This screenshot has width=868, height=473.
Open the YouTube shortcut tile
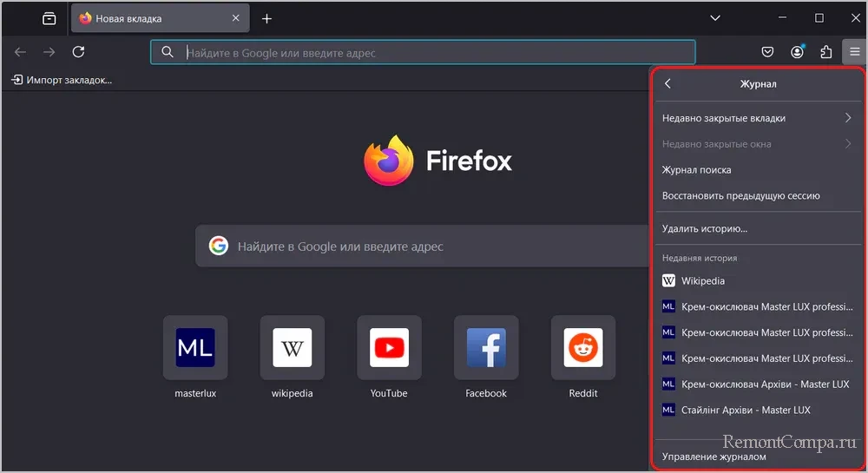coord(389,347)
